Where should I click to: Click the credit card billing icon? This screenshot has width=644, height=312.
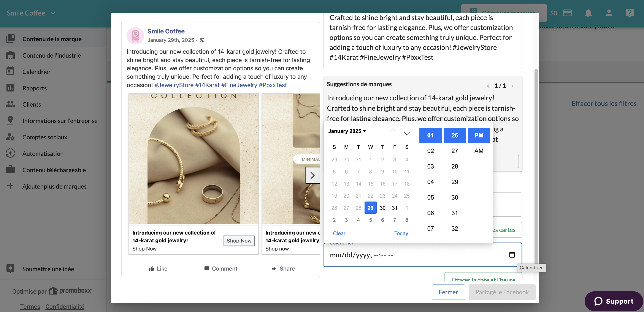[x=568, y=13]
